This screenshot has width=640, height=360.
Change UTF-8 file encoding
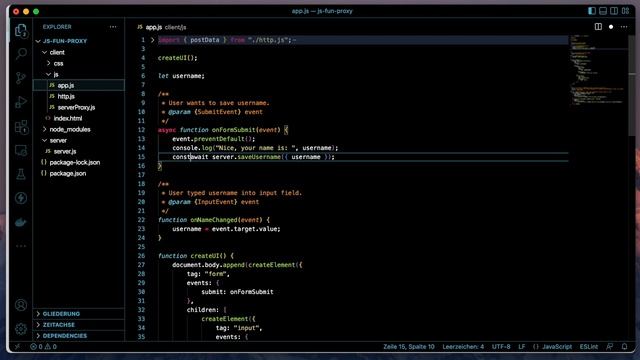[x=501, y=347]
